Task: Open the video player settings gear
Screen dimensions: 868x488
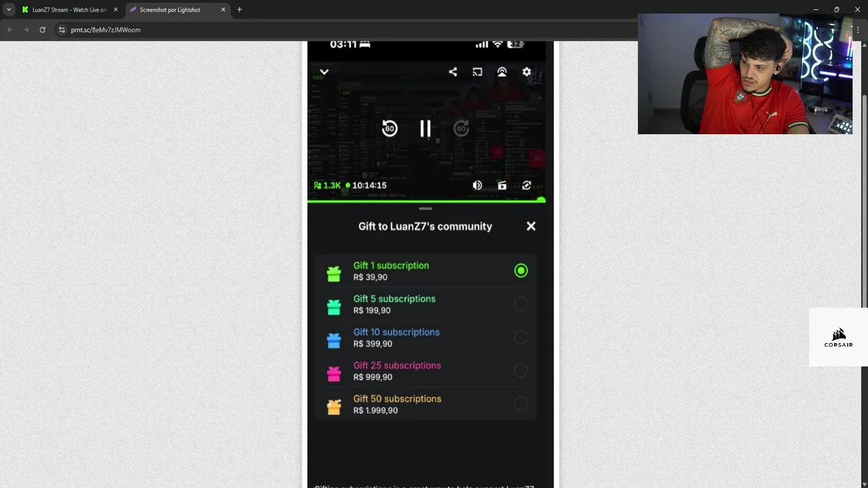Action: 526,72
